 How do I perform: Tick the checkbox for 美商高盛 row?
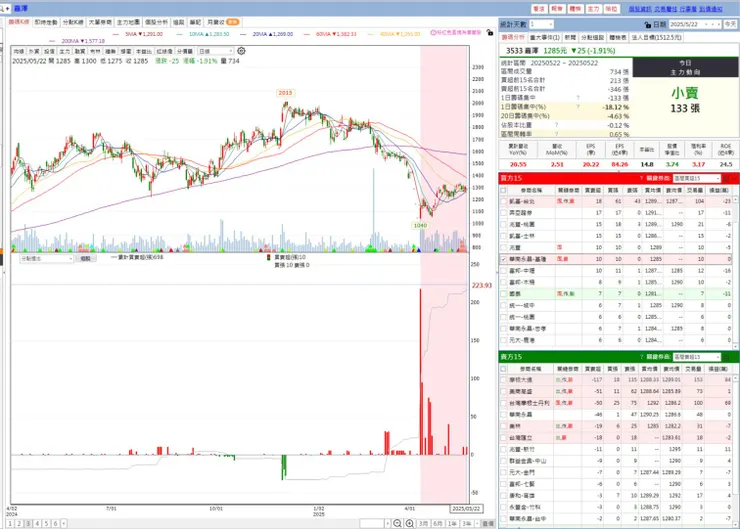click(x=503, y=391)
